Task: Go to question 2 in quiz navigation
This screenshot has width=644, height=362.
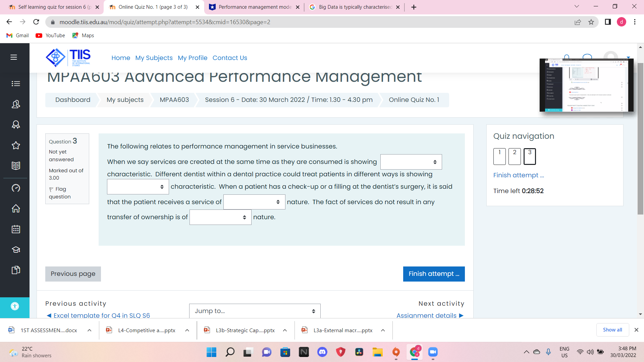Action: 515,156
